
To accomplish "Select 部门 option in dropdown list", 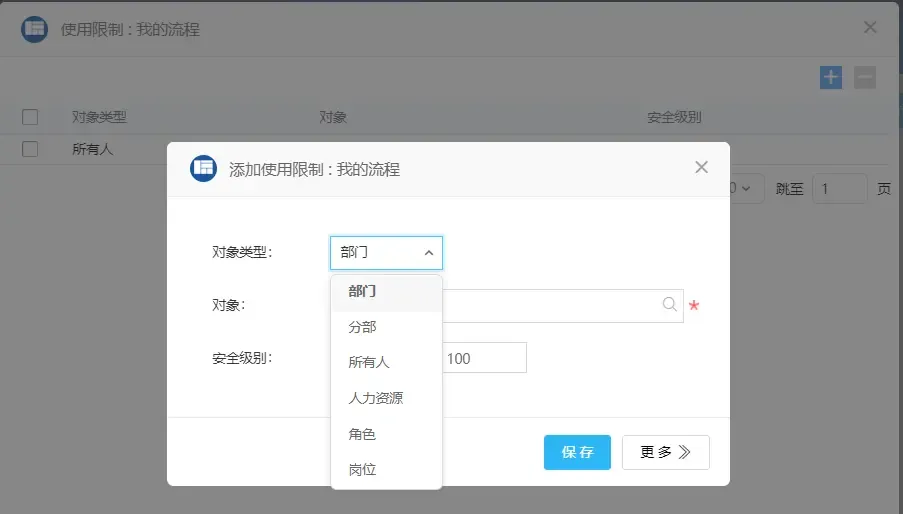I will pyautogui.click(x=386, y=292).
